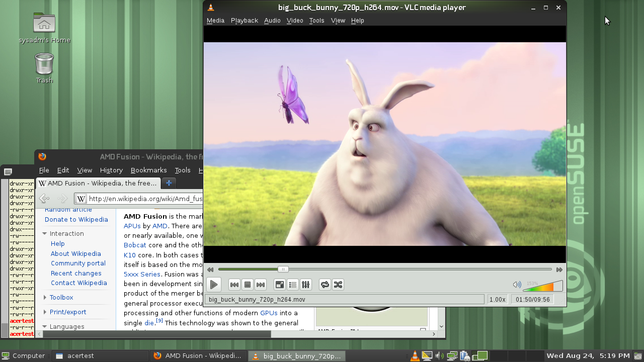Open the volume icon in the system tray

pyautogui.click(x=439, y=355)
